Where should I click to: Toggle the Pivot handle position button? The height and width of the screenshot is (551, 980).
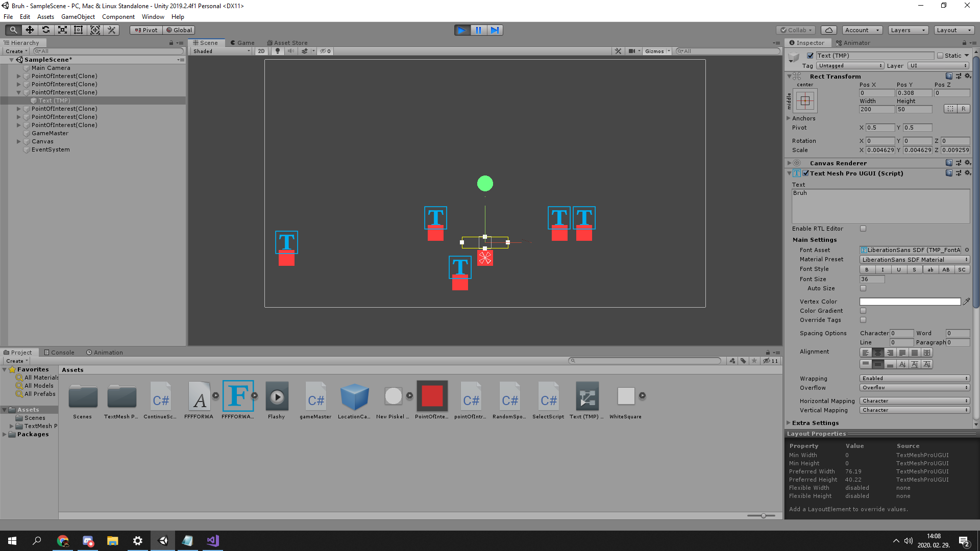[x=146, y=30]
